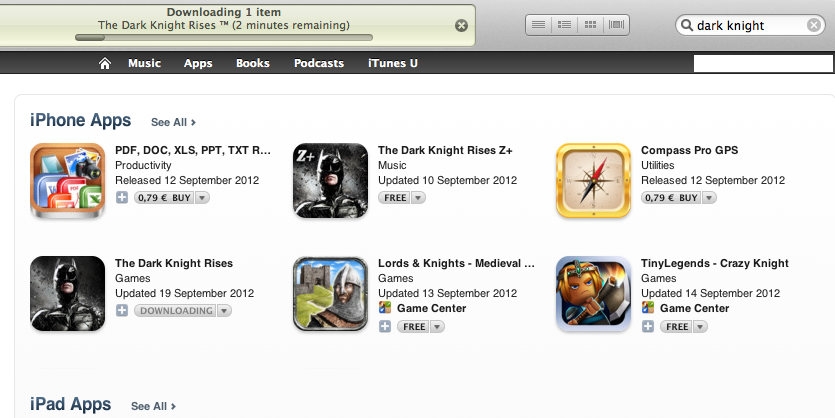The width and height of the screenshot is (835, 418).
Task: Buy the PDF, DOC, XLS reader app for 0,79 €
Action: (165, 198)
